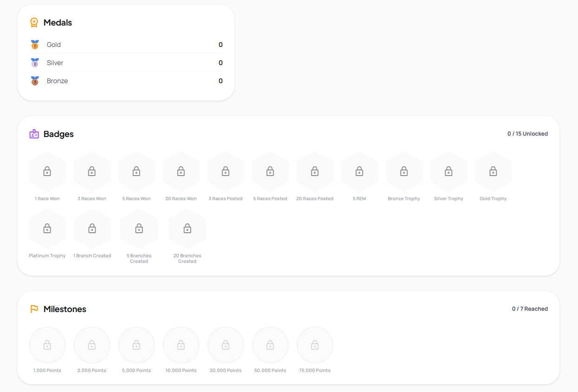
Task: Open the locked 5,000 Points milestone
Action: (137, 345)
